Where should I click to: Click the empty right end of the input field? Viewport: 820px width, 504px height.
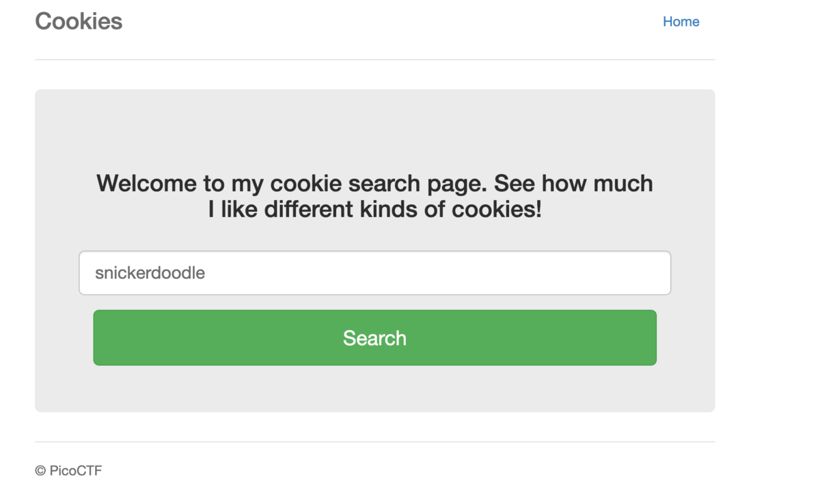pos(642,273)
